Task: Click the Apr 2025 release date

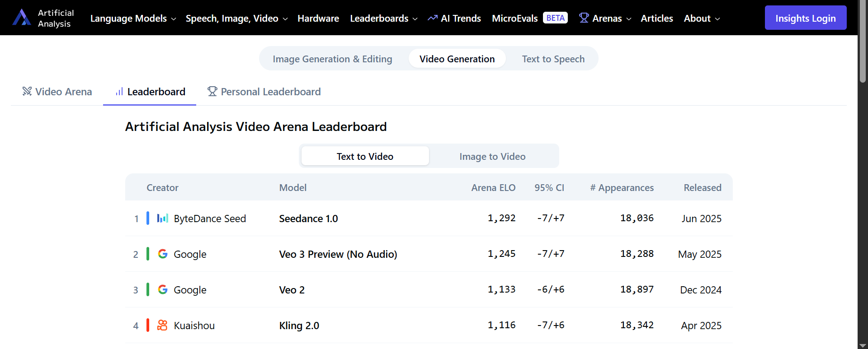Action: 701,326
